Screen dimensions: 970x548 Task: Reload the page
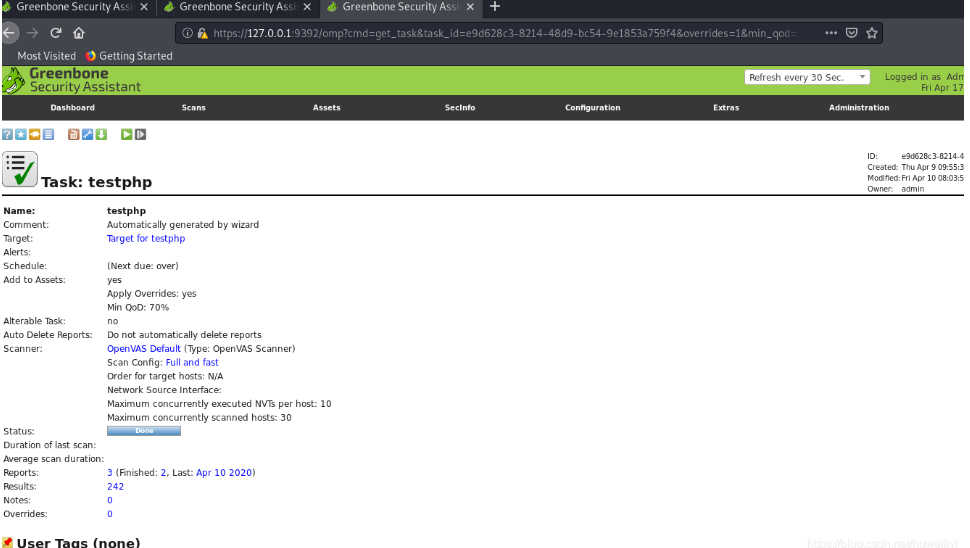56,33
